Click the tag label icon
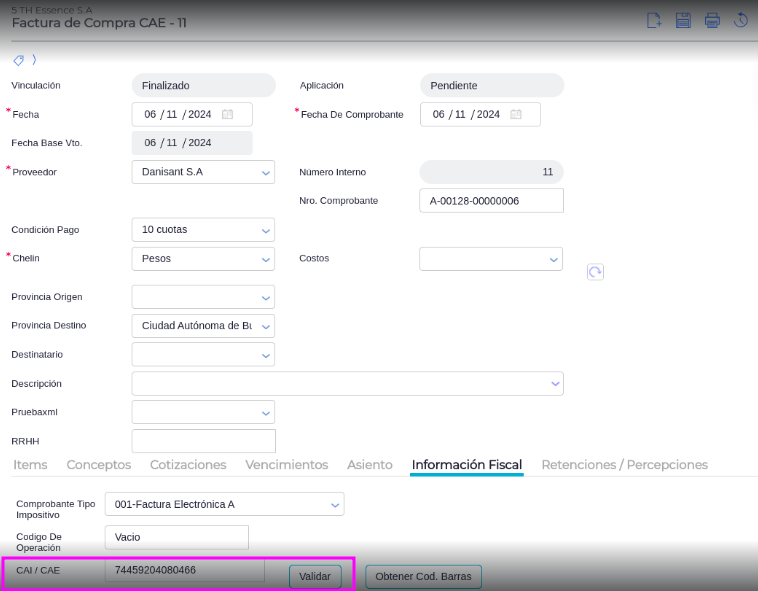This screenshot has width=758, height=591. click(x=18, y=61)
